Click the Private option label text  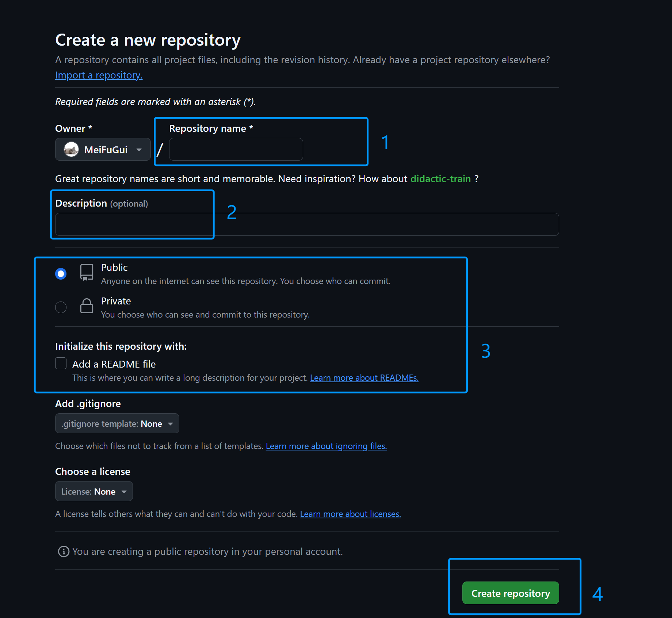(116, 301)
